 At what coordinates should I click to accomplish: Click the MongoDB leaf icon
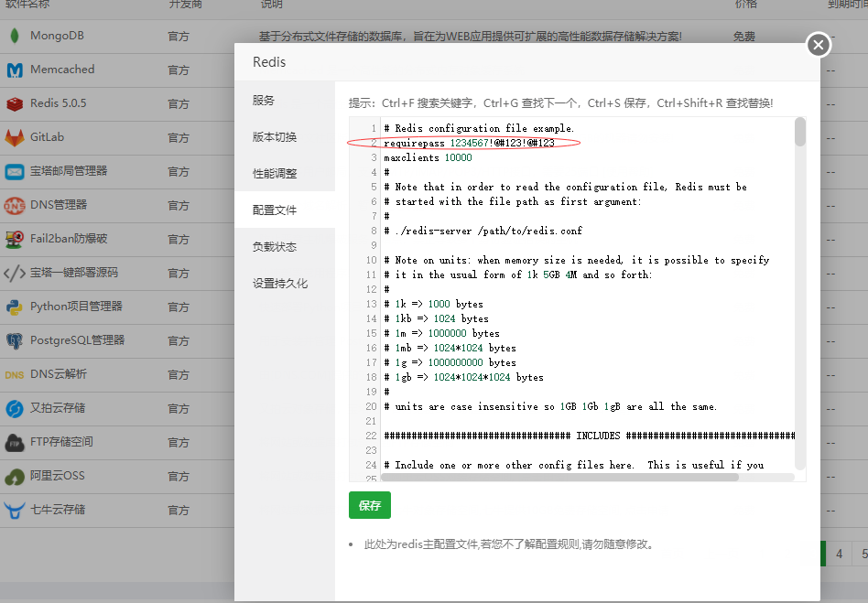coord(15,36)
